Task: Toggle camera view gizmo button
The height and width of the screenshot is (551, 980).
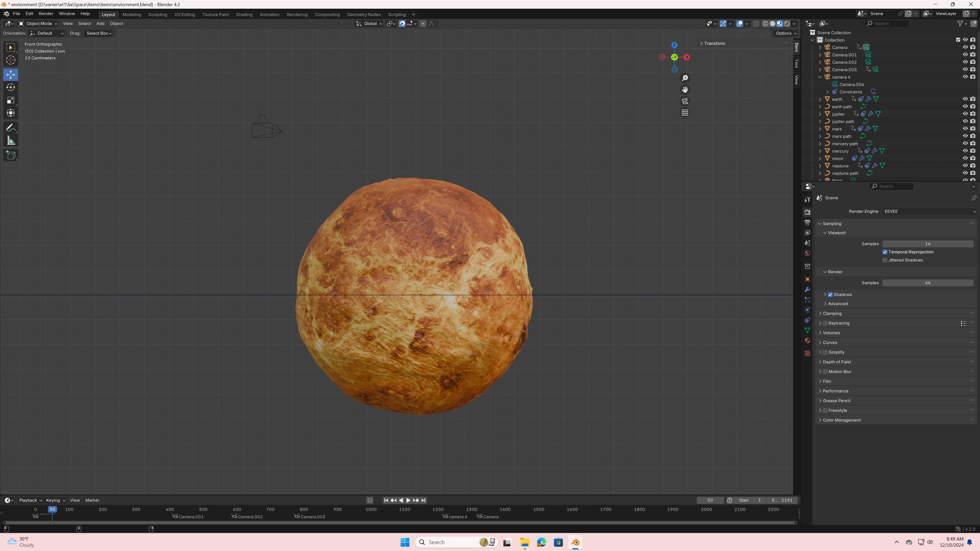Action: click(x=685, y=101)
